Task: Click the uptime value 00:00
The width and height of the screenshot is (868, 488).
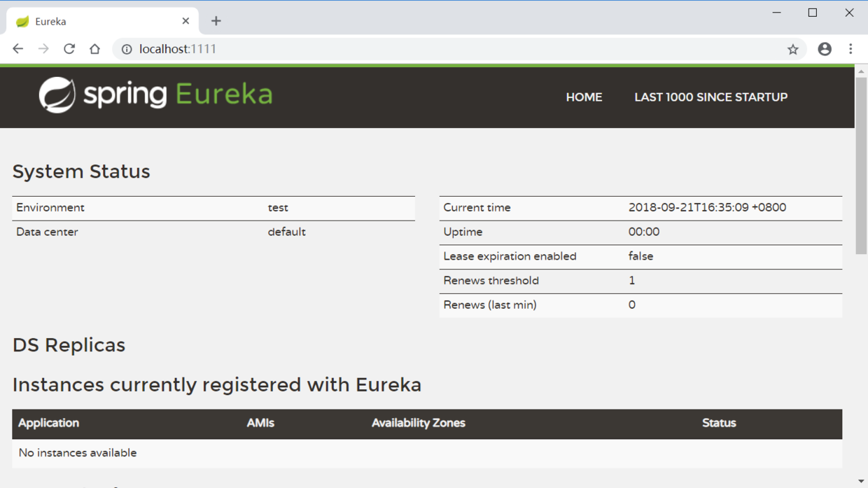Action: coord(644,232)
